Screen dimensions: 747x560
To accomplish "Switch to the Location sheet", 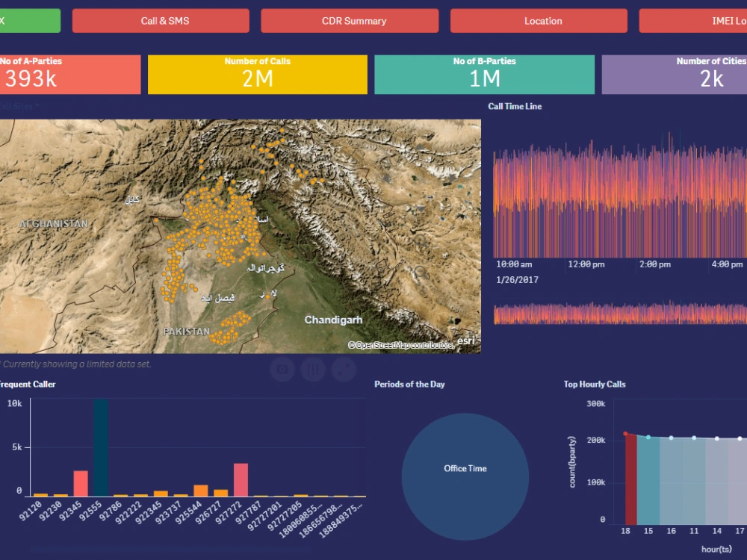I will click(539, 21).
